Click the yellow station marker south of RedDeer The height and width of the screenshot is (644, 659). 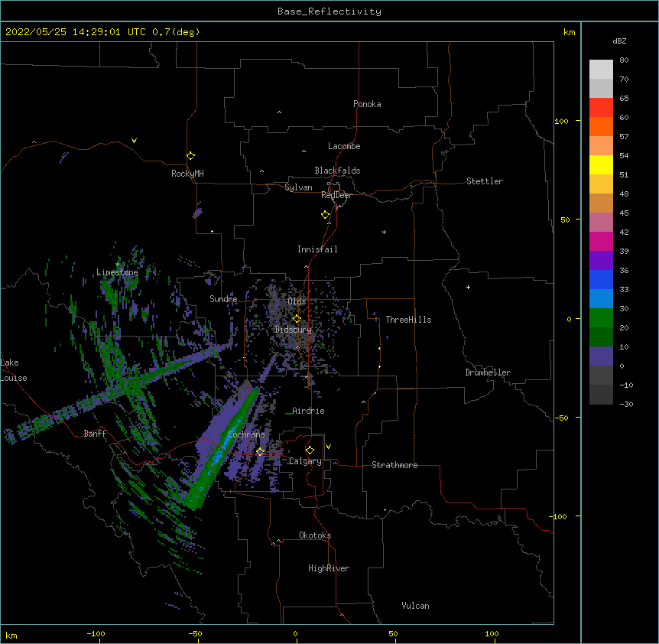click(x=326, y=214)
